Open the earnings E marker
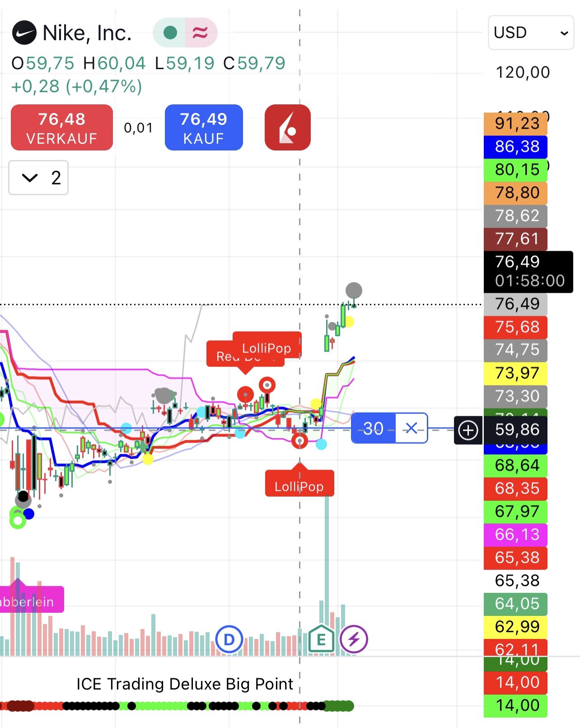 pyautogui.click(x=321, y=639)
